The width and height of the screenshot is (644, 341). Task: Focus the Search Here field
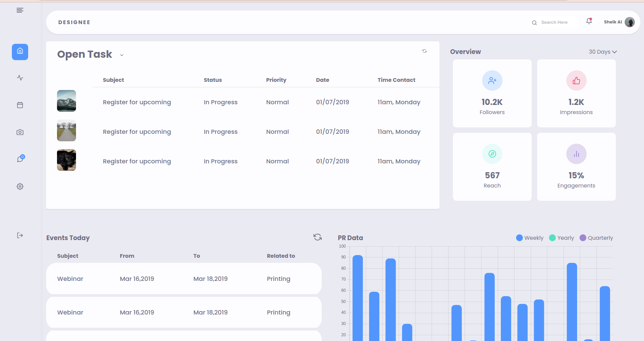554,22
